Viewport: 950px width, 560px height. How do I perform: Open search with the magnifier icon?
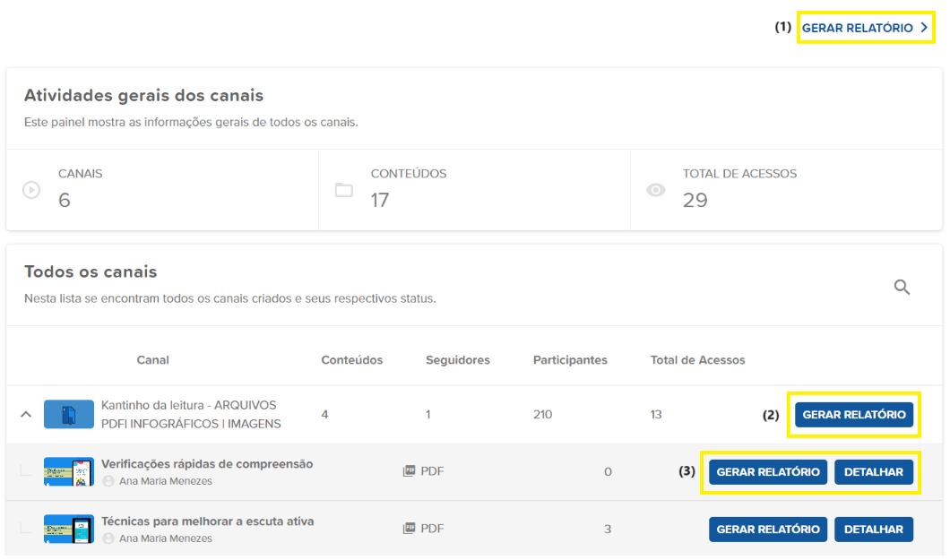[902, 287]
